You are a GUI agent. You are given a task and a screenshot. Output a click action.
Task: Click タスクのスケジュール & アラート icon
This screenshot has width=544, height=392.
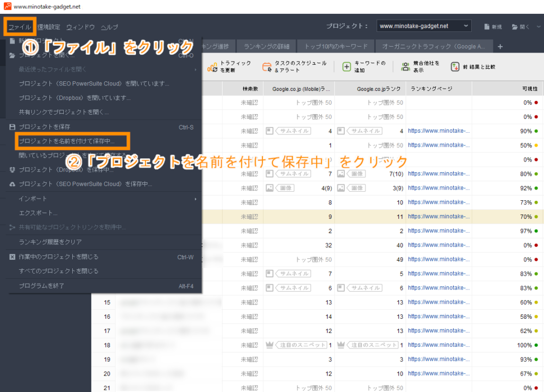coord(267,66)
